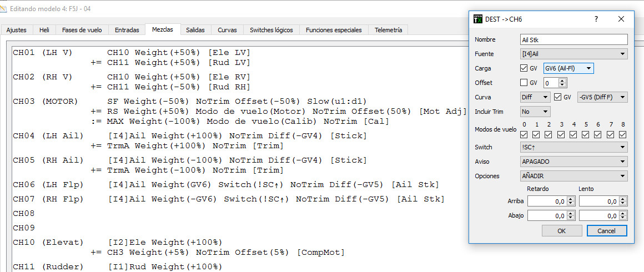Screen dimensions: 644x272
Task: Click the OpenTX icon in dialog title
Action: [x=477, y=19]
